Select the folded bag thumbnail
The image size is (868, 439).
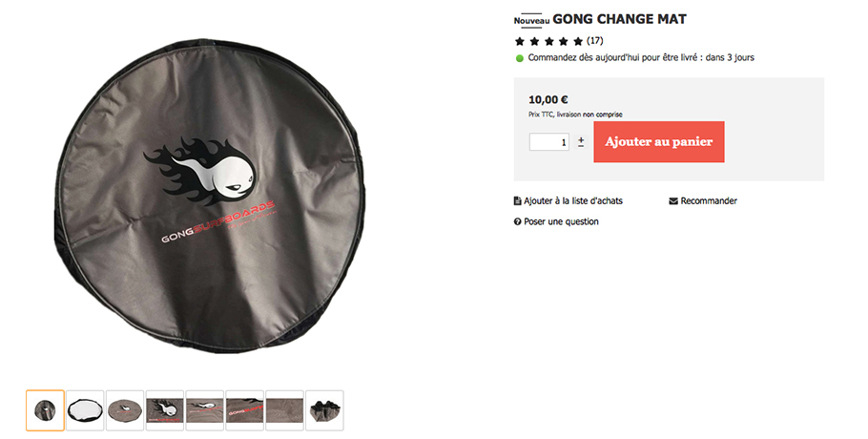pos(324,410)
